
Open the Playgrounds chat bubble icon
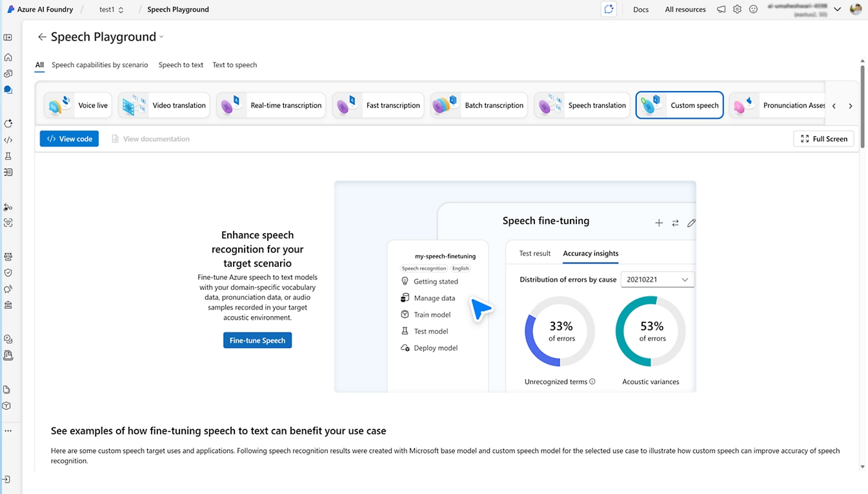click(x=8, y=90)
